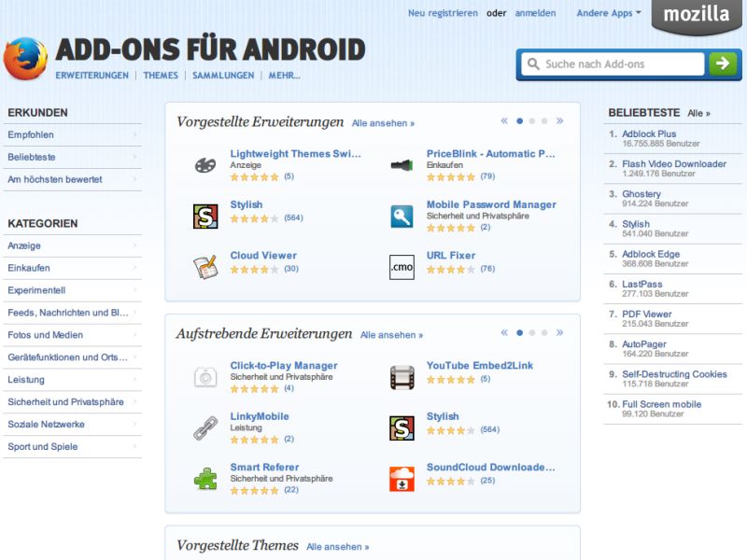This screenshot has width=747, height=560.
Task: Select third page dot in Aufstrebende Erweiterungen
Action: tap(544, 333)
